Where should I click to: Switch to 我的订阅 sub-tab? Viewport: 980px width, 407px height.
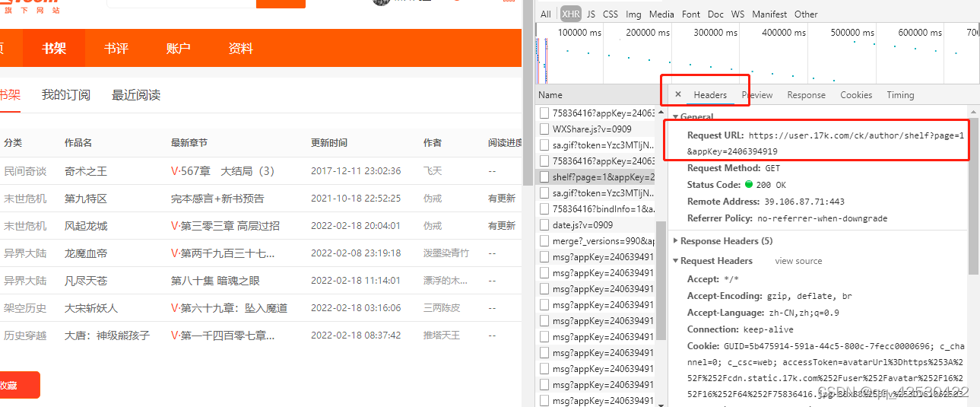tap(66, 95)
